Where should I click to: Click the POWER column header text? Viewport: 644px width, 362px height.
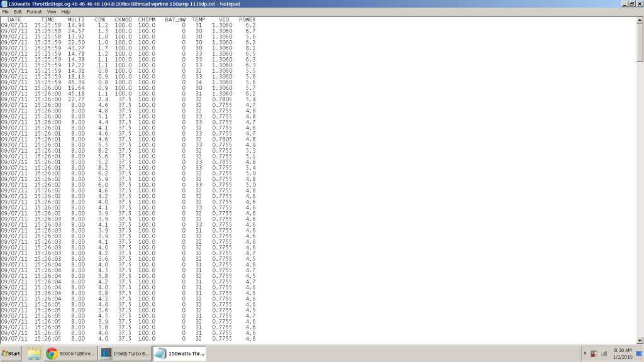coord(247,19)
